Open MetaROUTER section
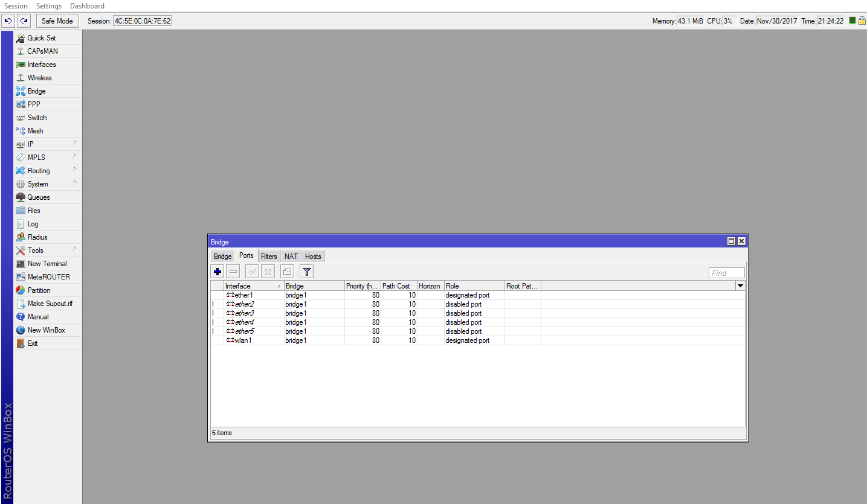This screenshot has width=867, height=504. [48, 277]
